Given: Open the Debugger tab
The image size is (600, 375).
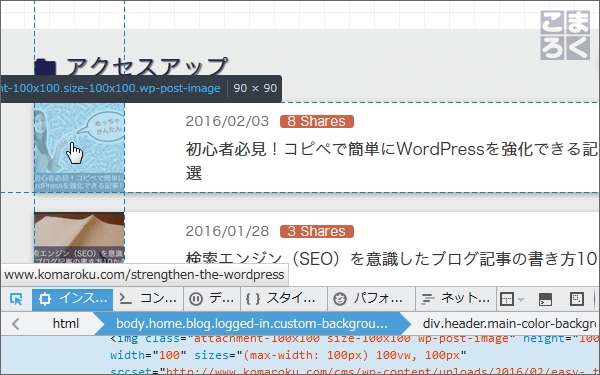Looking at the screenshot, I should coord(212,299).
